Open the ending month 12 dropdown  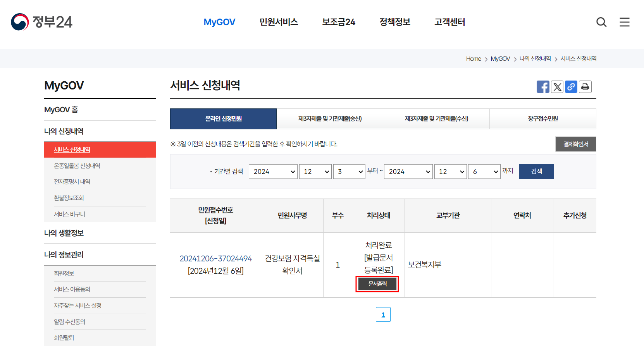coord(450,171)
